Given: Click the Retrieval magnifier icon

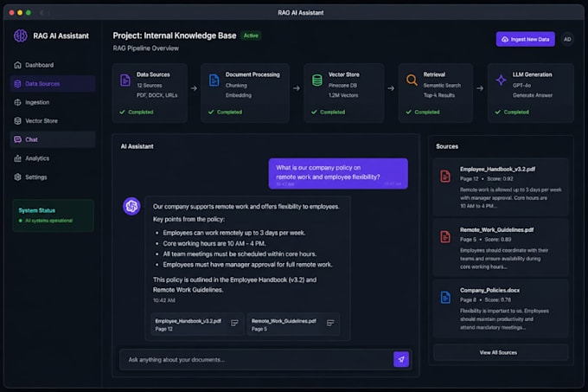Looking at the screenshot, I should [412, 80].
